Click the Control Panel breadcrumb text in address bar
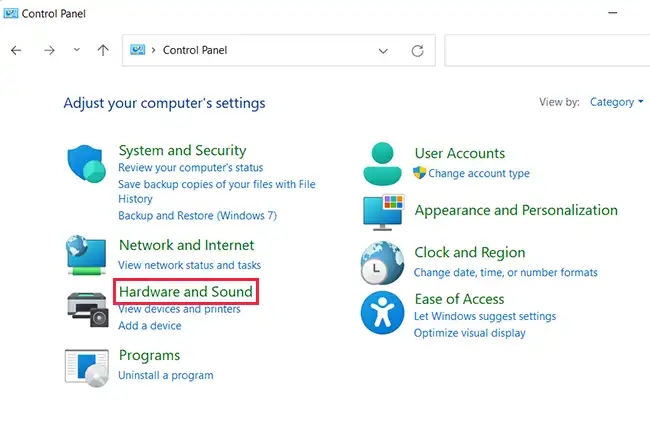The height and width of the screenshot is (422, 650). tap(195, 50)
